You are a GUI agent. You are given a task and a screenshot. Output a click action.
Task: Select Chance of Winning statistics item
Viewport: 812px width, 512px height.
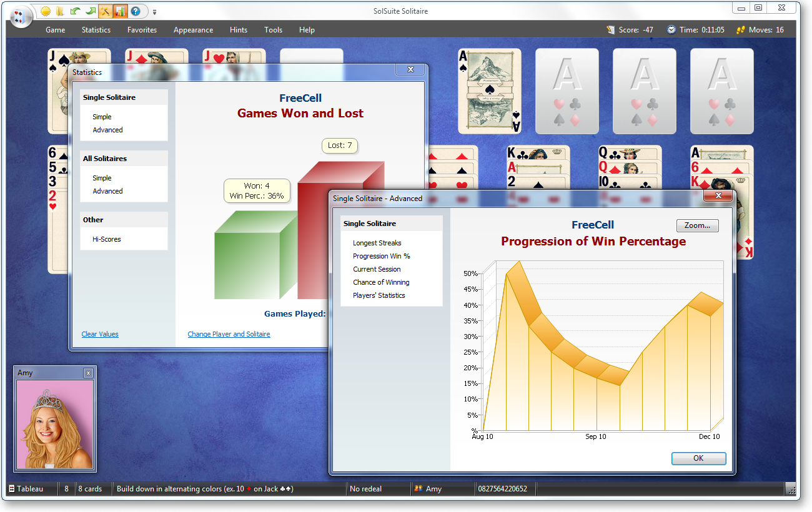381,282
